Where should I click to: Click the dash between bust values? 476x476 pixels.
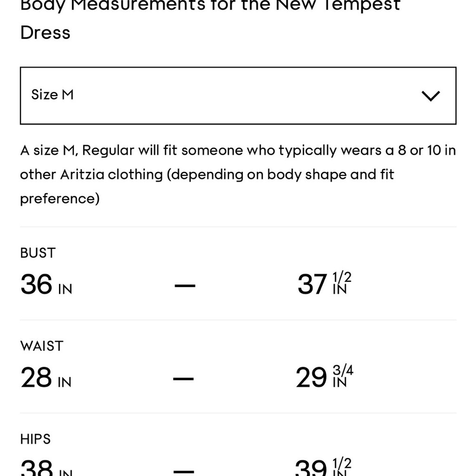pyautogui.click(x=185, y=285)
